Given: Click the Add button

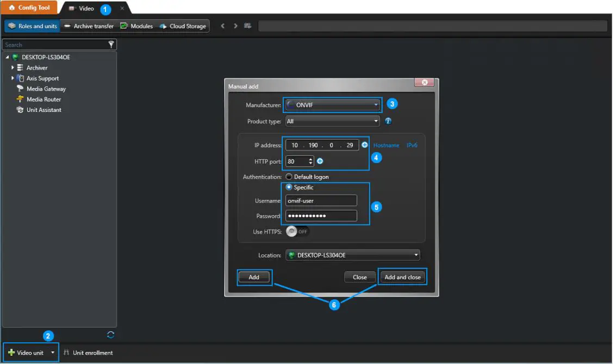Looking at the screenshot, I should 254,277.
